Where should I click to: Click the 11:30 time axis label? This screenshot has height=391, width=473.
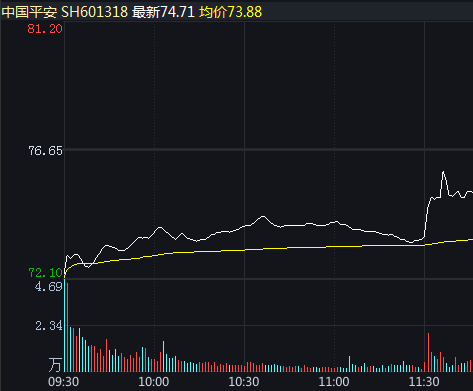point(424,382)
